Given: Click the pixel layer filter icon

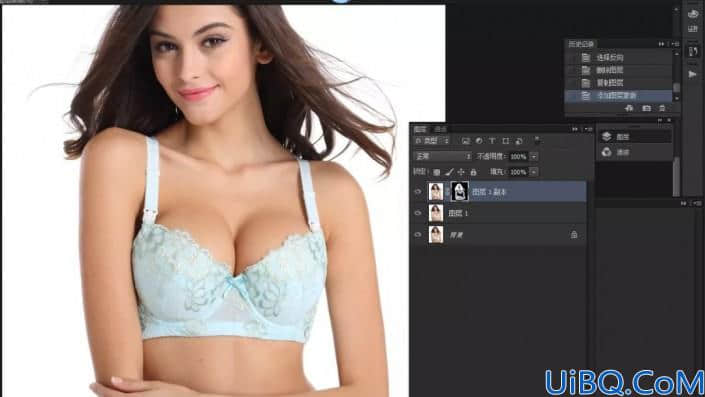Looking at the screenshot, I should (x=466, y=141).
